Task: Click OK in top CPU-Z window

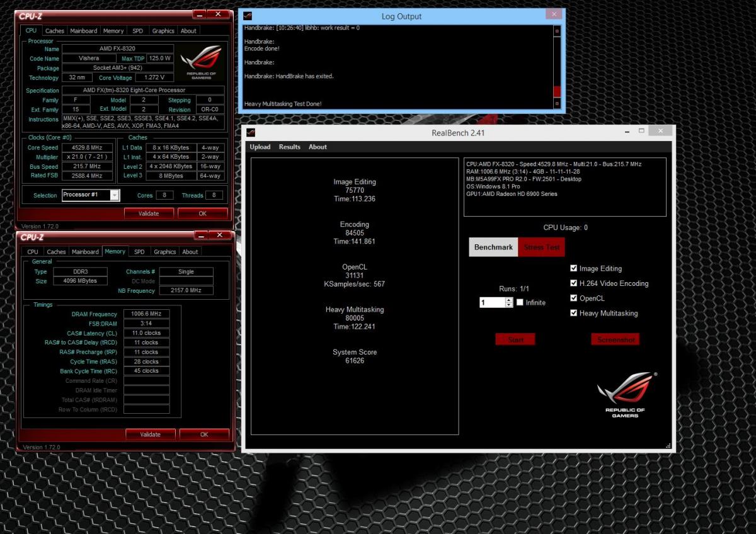Action: pos(202,213)
